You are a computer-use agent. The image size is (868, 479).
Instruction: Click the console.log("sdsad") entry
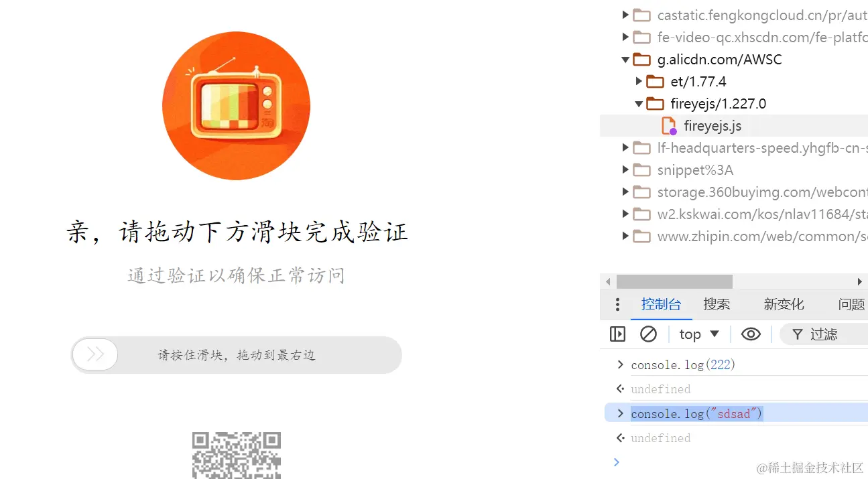pyautogui.click(x=696, y=413)
